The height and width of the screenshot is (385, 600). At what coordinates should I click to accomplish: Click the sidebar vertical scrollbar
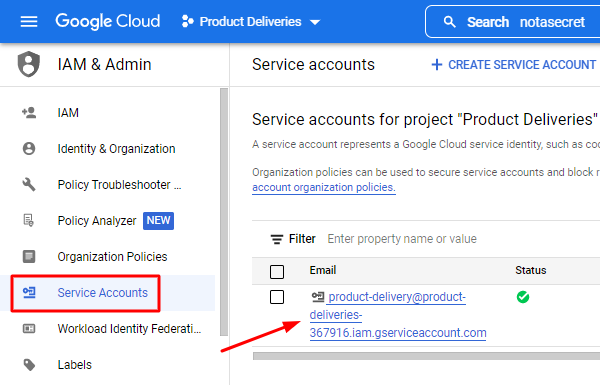(x=224, y=212)
